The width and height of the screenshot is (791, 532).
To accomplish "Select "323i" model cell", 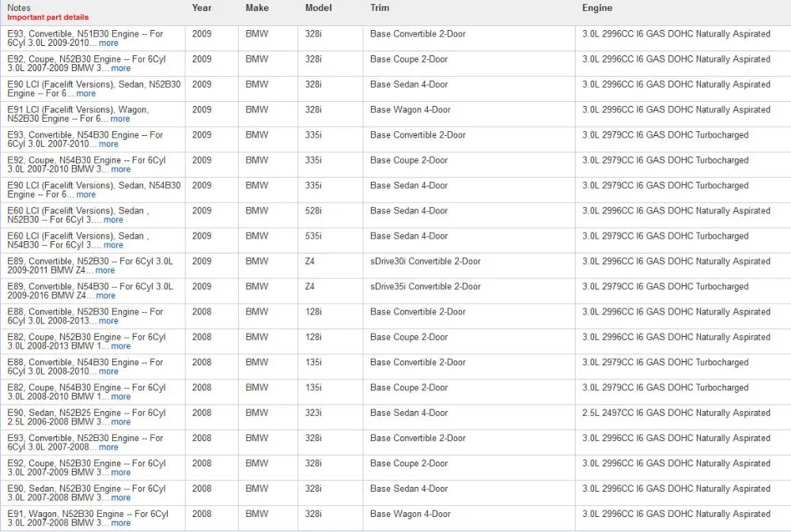I will click(313, 413).
